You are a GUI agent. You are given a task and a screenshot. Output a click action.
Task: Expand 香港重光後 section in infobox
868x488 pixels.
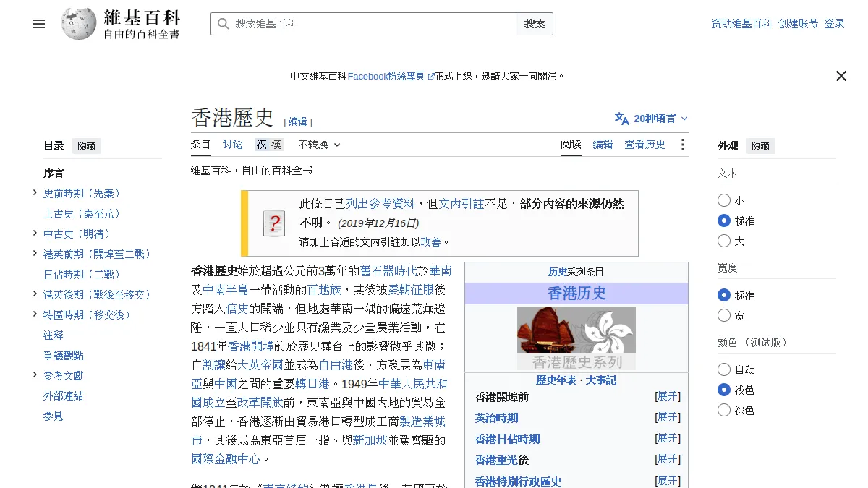point(668,460)
